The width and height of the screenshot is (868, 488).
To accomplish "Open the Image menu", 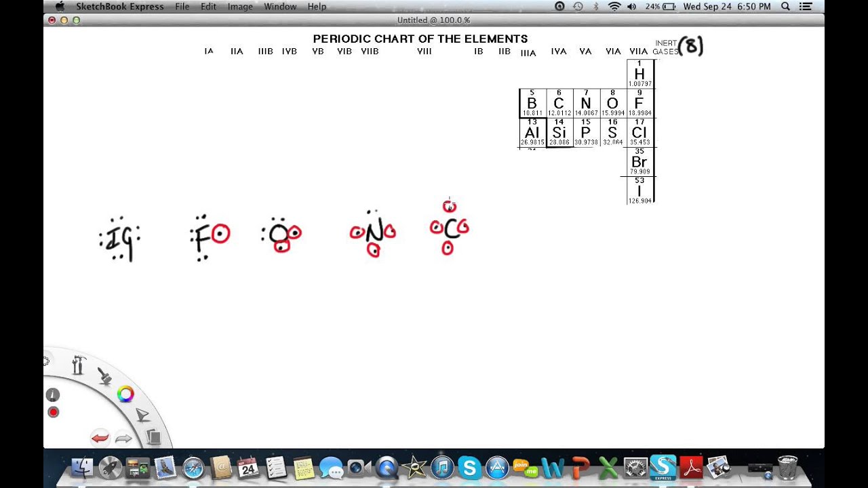I will (x=240, y=6).
